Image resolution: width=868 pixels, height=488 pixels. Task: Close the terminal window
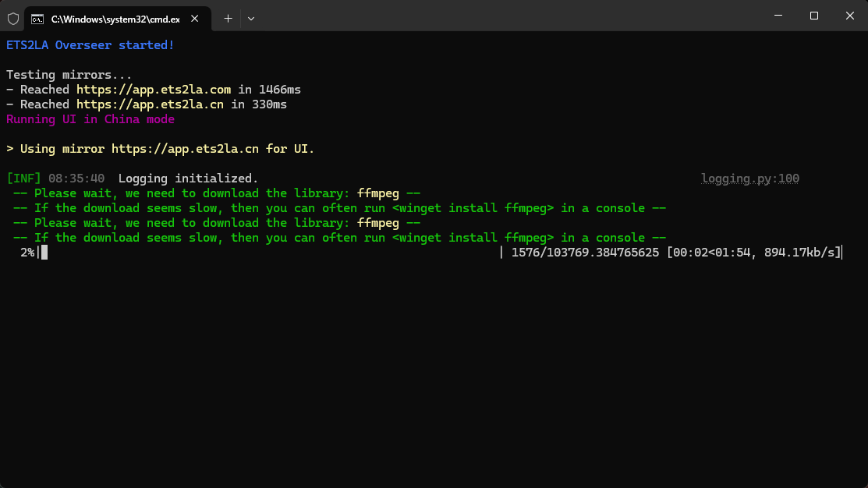click(x=849, y=16)
